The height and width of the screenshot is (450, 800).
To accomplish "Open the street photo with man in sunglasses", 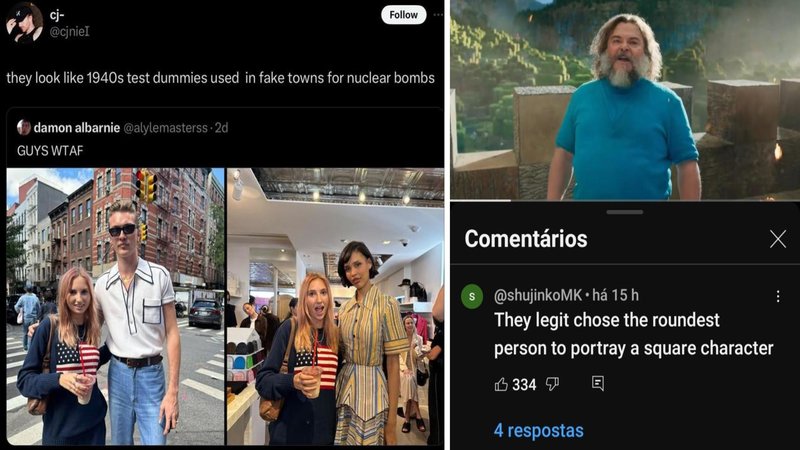I will point(115,306).
